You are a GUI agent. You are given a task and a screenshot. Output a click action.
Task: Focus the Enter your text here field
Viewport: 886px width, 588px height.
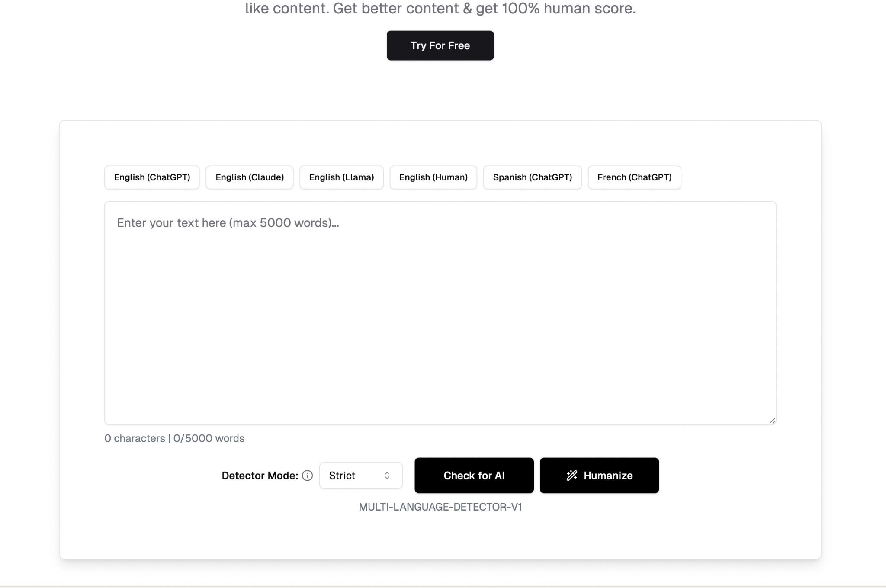[x=440, y=312]
